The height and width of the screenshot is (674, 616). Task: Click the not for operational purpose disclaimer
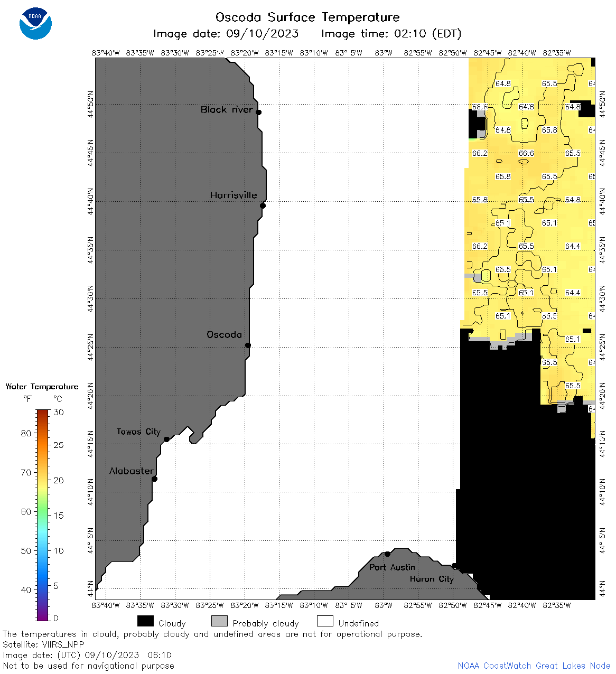click(x=212, y=634)
